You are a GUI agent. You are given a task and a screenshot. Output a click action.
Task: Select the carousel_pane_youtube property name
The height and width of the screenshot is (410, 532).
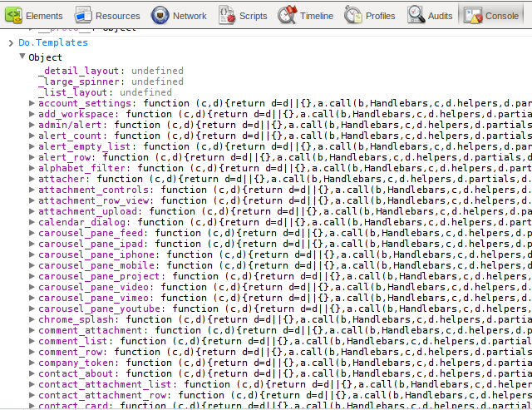tap(99, 309)
